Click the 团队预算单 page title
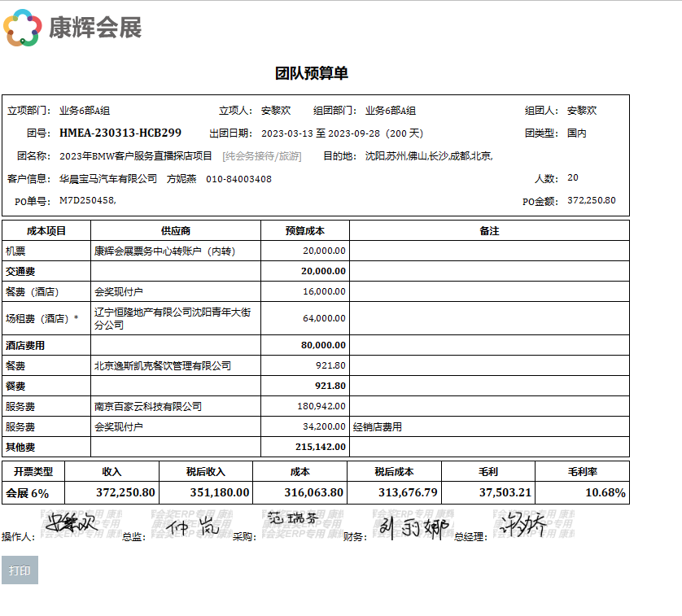The width and height of the screenshot is (682, 616). [x=312, y=74]
